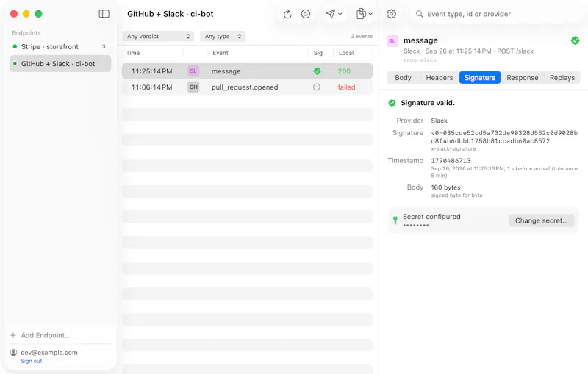Click the GH badge in pull_request row
588x374 pixels.
pyautogui.click(x=193, y=87)
